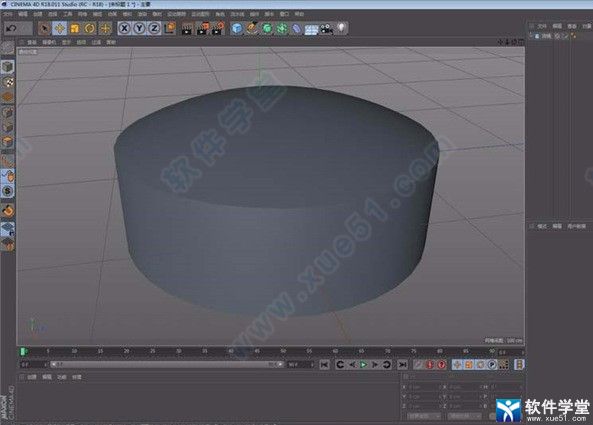Go to next keyframe
The image size is (593, 425).
tap(387, 365)
